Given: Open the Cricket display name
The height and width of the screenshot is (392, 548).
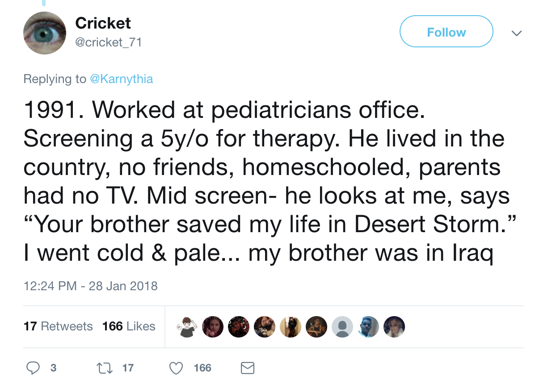Looking at the screenshot, I should 103,23.
